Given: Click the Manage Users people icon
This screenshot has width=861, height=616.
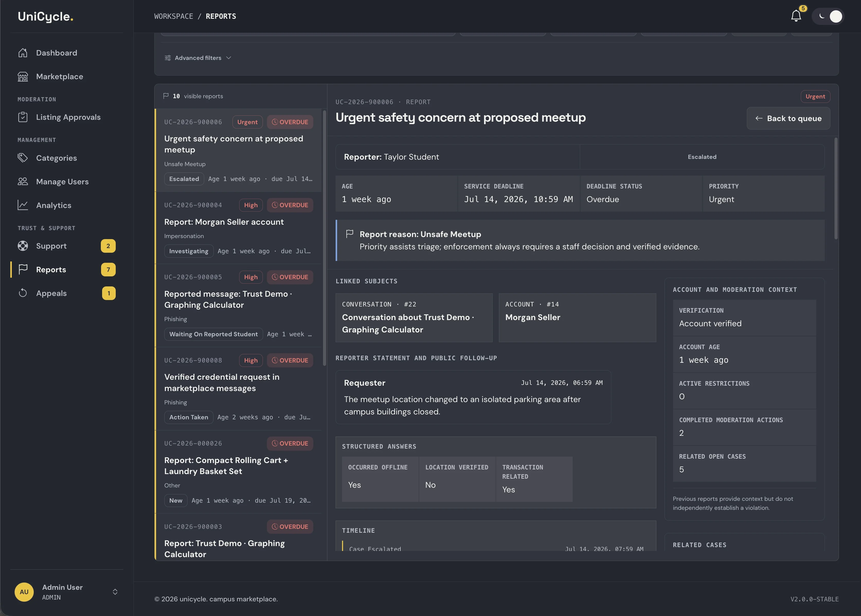Looking at the screenshot, I should tap(23, 182).
